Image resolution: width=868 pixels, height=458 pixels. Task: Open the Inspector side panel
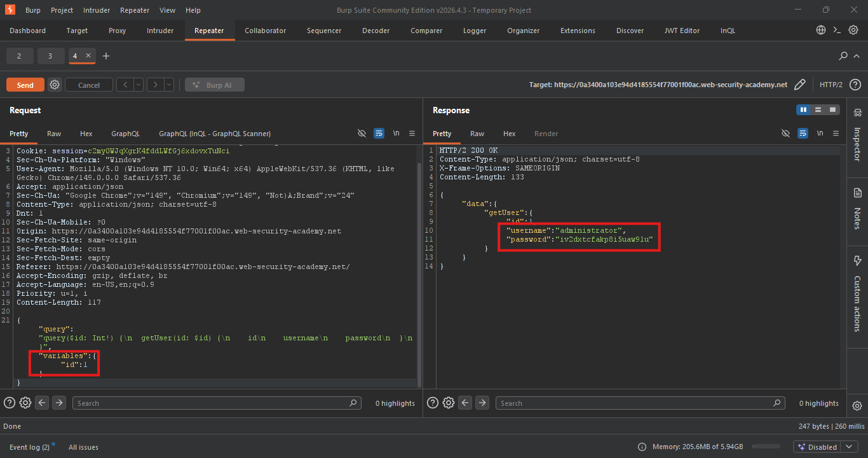(x=857, y=135)
